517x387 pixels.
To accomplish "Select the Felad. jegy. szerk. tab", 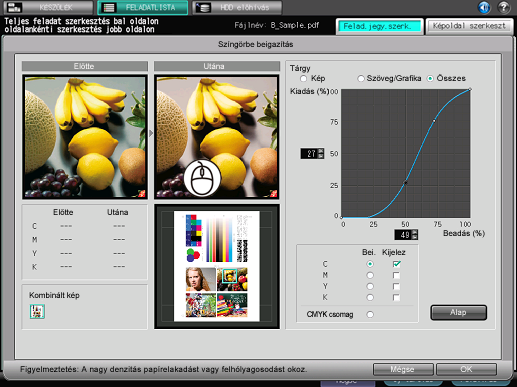I will point(380,26).
